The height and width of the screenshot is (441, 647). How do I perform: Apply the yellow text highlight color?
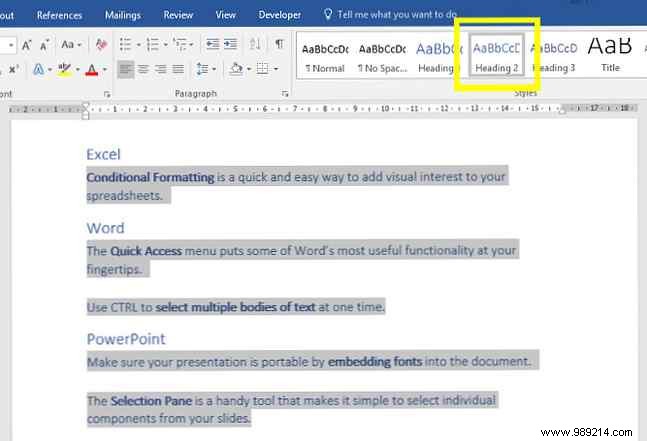[64, 69]
